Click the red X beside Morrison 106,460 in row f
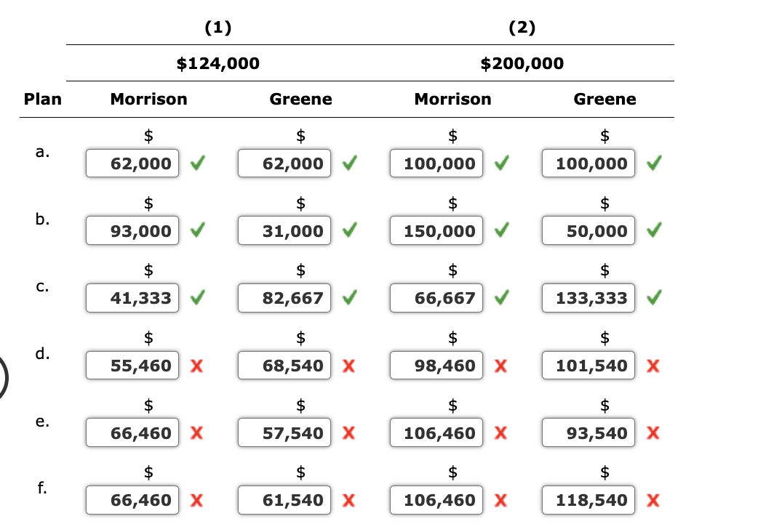 (500, 500)
